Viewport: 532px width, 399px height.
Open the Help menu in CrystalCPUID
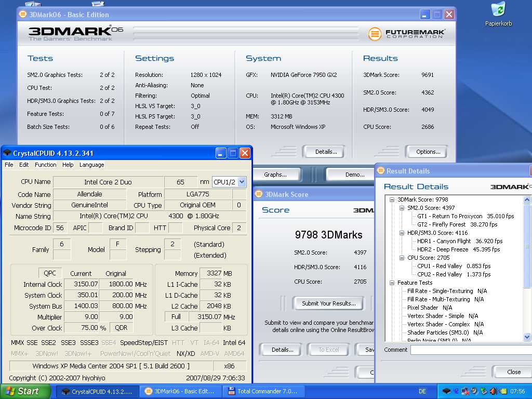coord(68,165)
